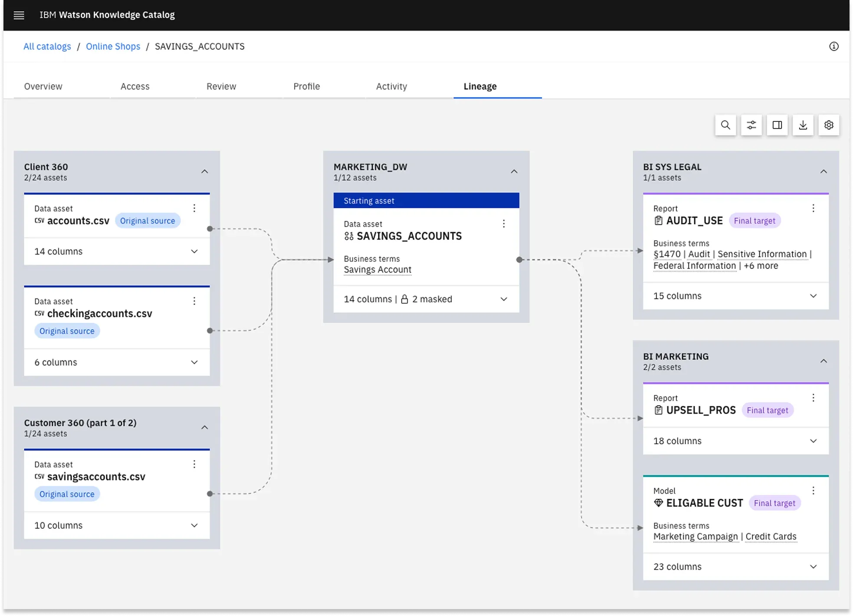Collapse the MARKETING_DW group
The width and height of the screenshot is (853, 616).
click(x=514, y=172)
